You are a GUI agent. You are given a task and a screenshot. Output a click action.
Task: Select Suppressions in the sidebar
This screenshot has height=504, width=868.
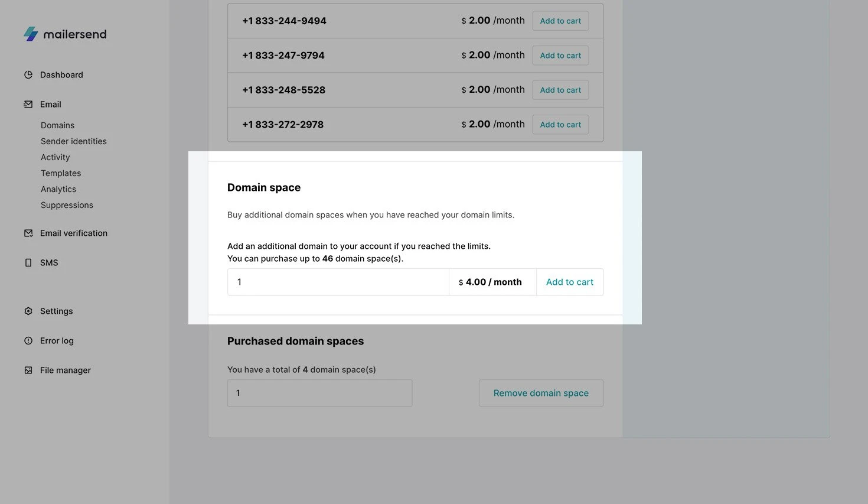coord(67,205)
